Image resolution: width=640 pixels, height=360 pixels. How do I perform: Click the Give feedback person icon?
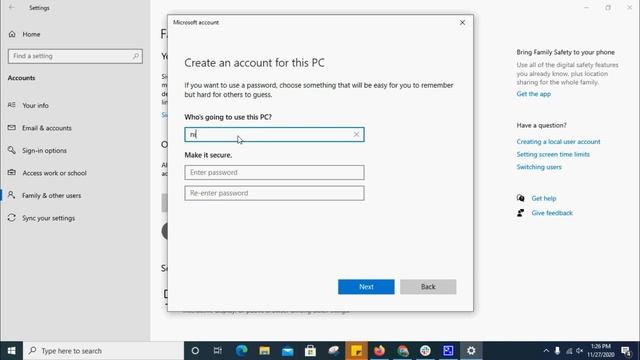coord(520,213)
